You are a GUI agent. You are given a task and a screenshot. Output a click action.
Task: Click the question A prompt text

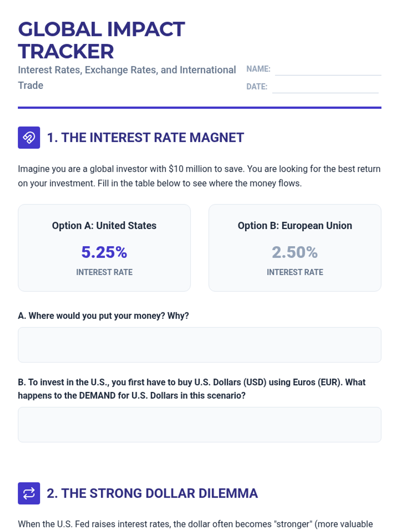103,316
